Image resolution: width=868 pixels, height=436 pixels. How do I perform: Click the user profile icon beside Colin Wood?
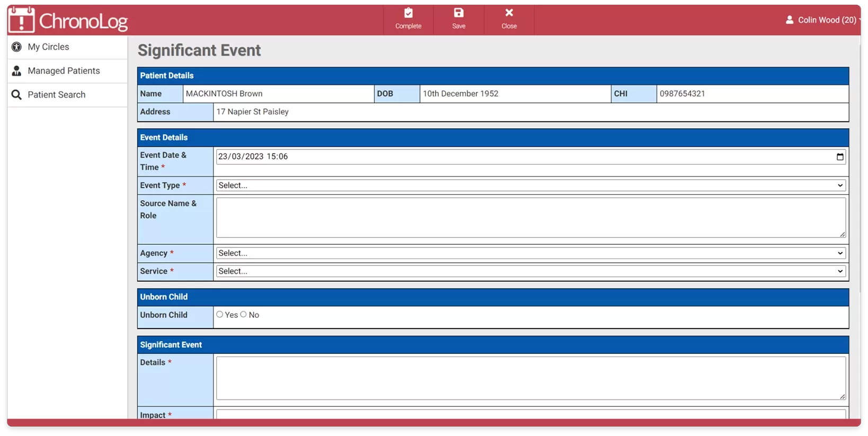[789, 20]
